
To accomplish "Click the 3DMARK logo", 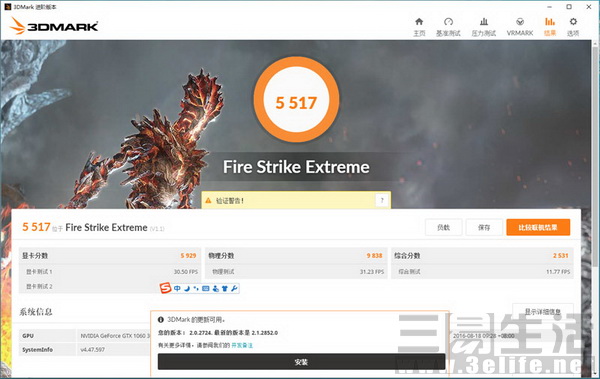I will [x=54, y=26].
